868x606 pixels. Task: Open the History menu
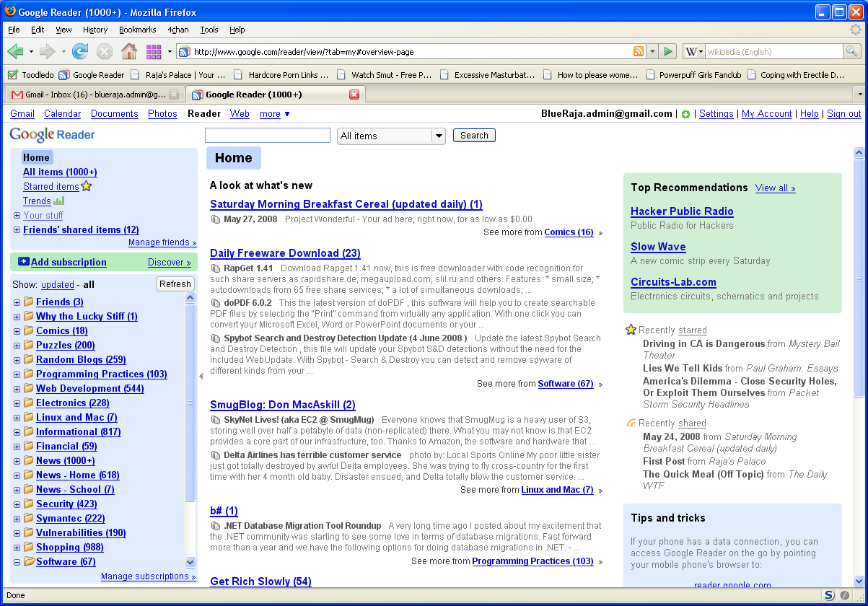[95, 30]
